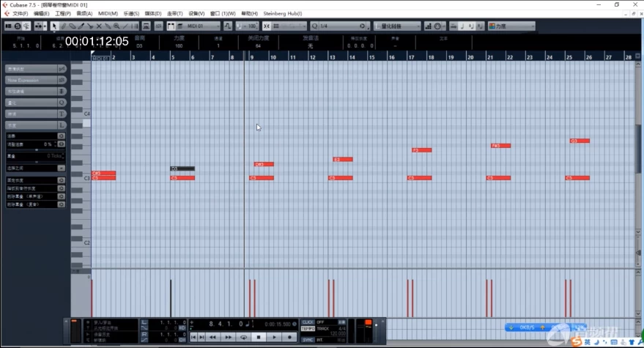Viewport: 644px width, 348px height.
Task: Open the MIDI(M) menu
Action: click(108, 13)
